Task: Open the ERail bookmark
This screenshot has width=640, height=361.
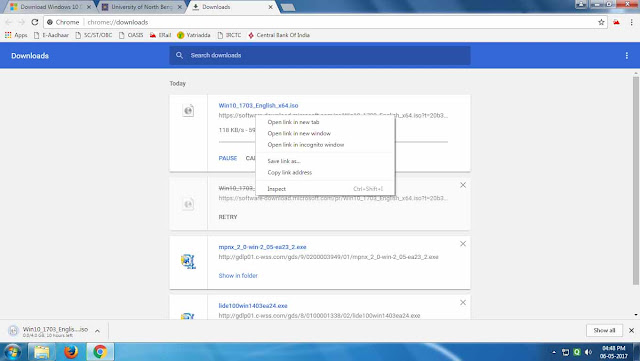Action: tap(160, 35)
